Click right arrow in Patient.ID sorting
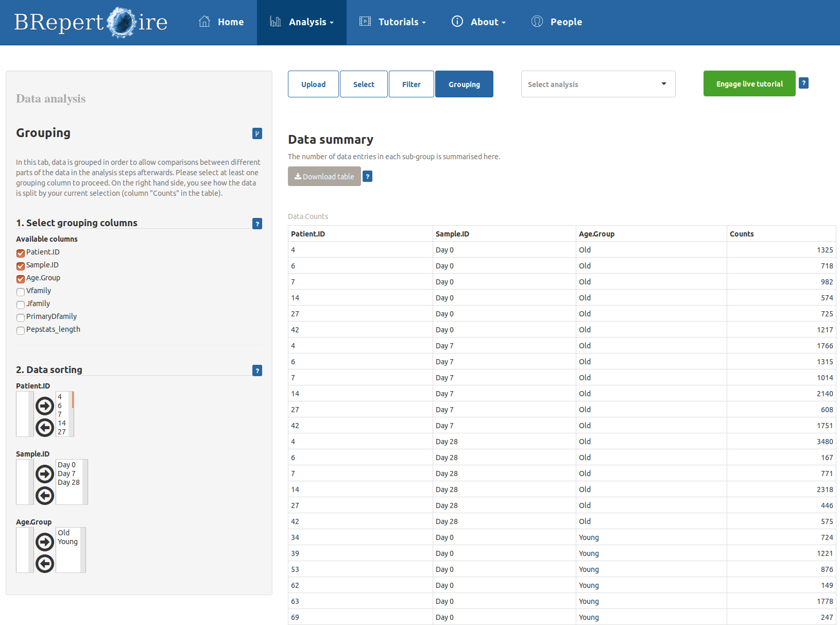840x625 pixels. tap(45, 406)
